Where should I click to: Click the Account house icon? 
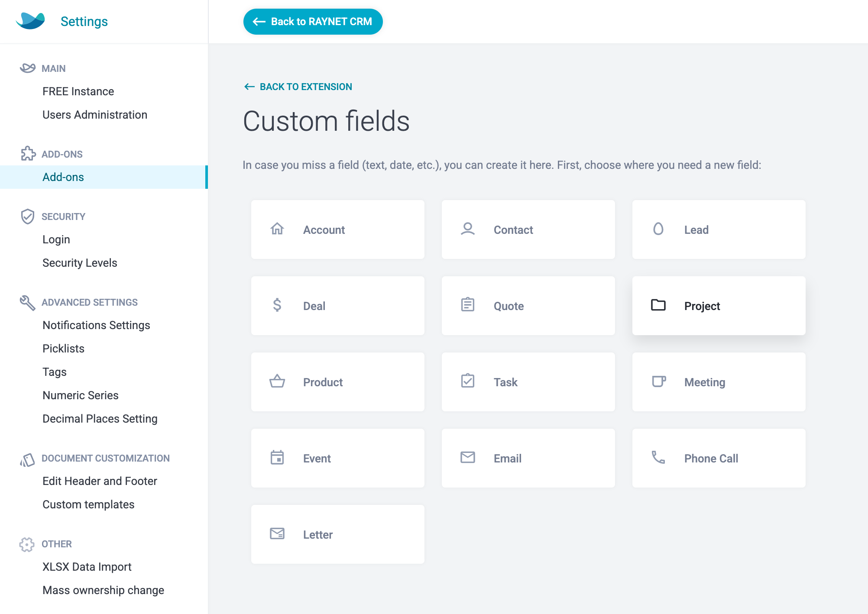(x=277, y=229)
